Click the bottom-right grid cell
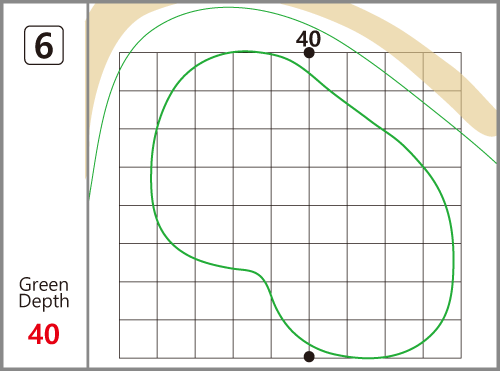This screenshot has height=371, width=500. [x=442, y=339]
